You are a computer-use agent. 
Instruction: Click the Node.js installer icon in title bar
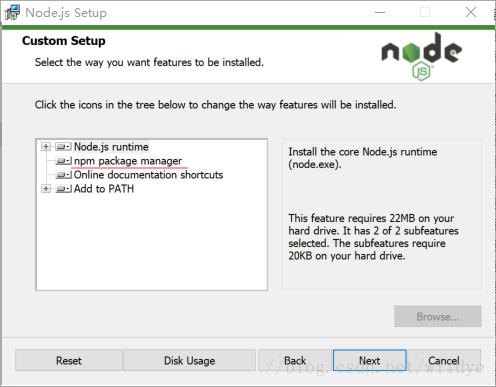[x=12, y=13]
